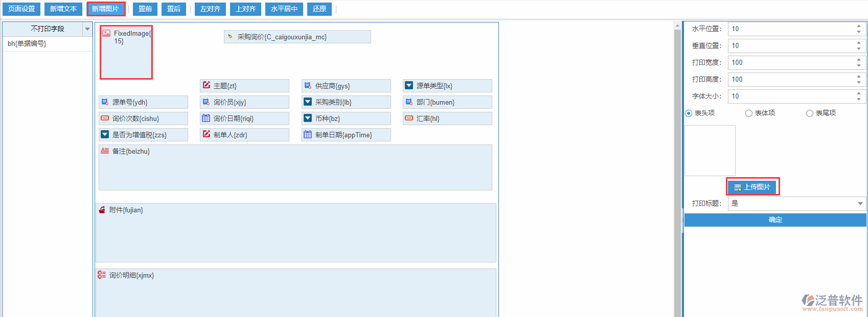Screen dimensions: 868x317
Task: Click the attachment icon beside 附件{fujian}
Action: click(x=102, y=210)
